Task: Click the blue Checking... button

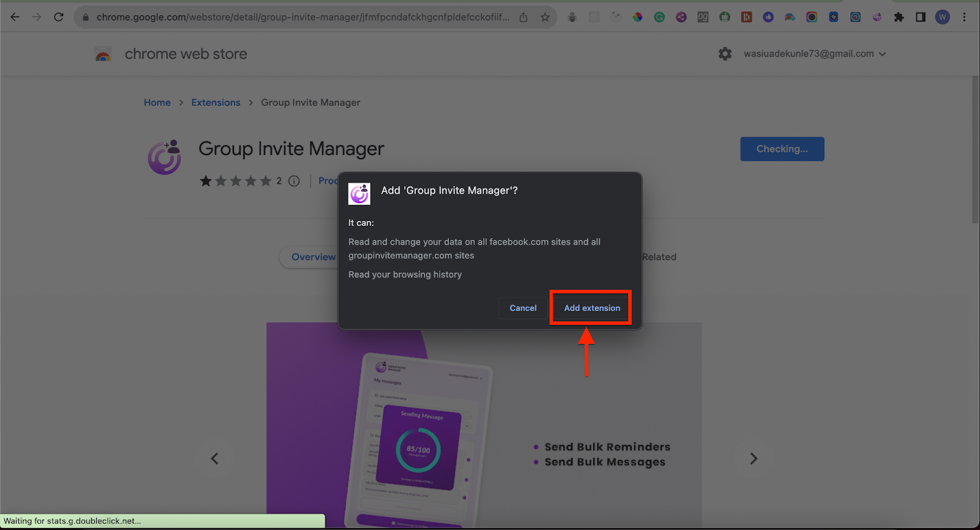Action: tap(782, 149)
